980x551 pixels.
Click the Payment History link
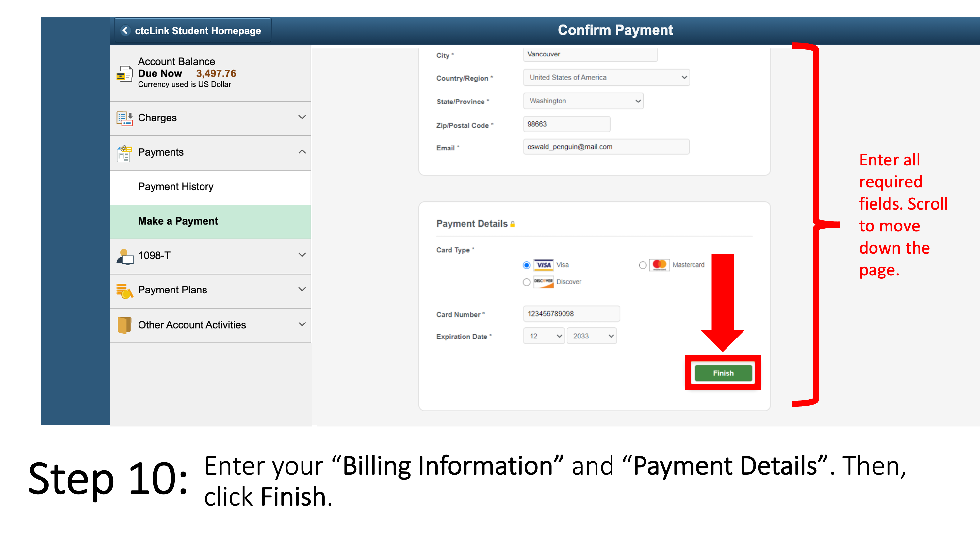click(x=175, y=186)
